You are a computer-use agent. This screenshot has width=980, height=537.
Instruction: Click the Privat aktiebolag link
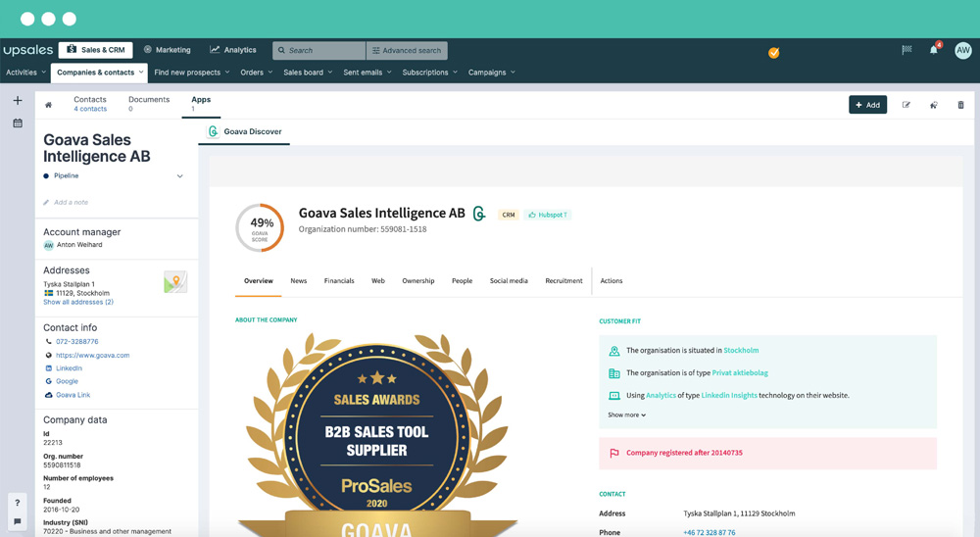point(740,373)
